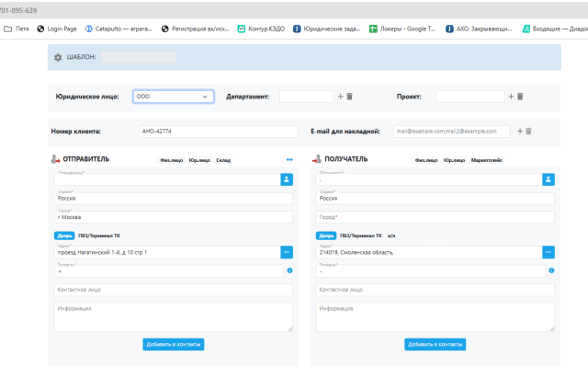Open Юридическое лицо dropdown
The height and width of the screenshot is (368, 588).
coord(174,96)
